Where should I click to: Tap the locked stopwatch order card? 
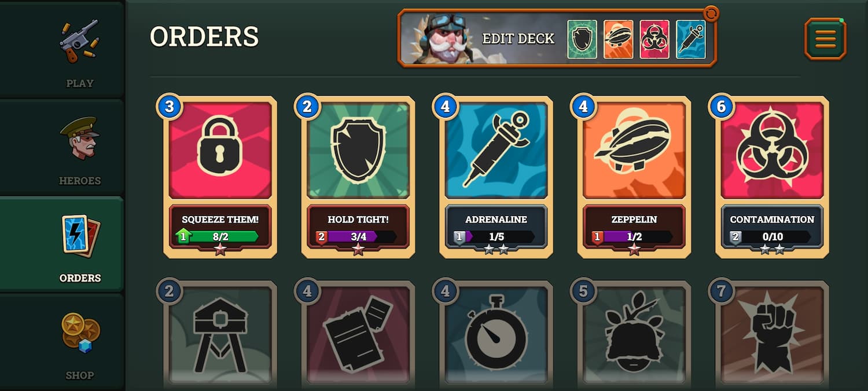(x=496, y=336)
